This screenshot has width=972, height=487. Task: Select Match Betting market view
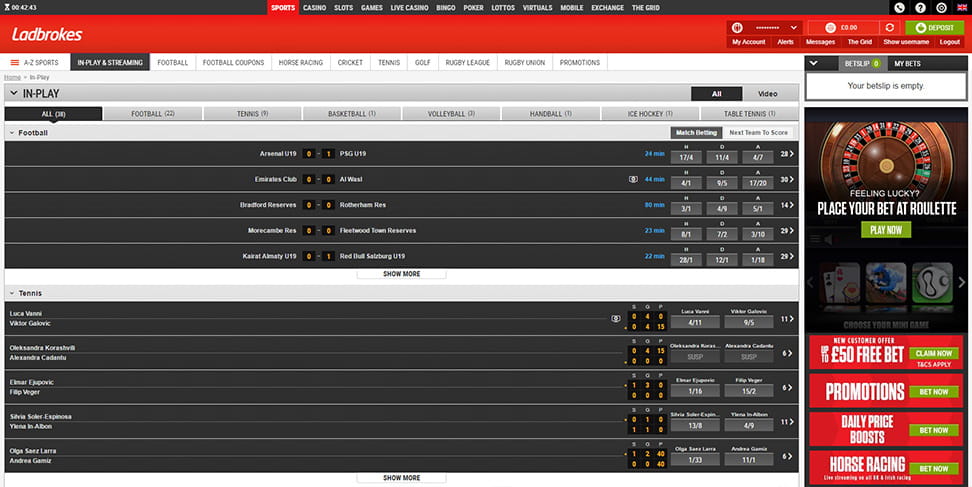click(696, 133)
